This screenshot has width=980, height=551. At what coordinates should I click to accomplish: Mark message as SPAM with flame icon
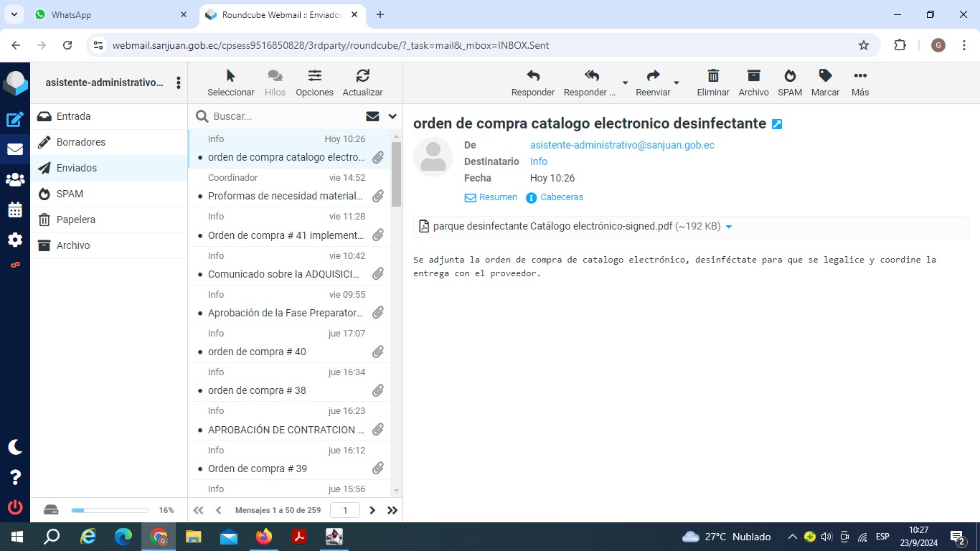[789, 83]
